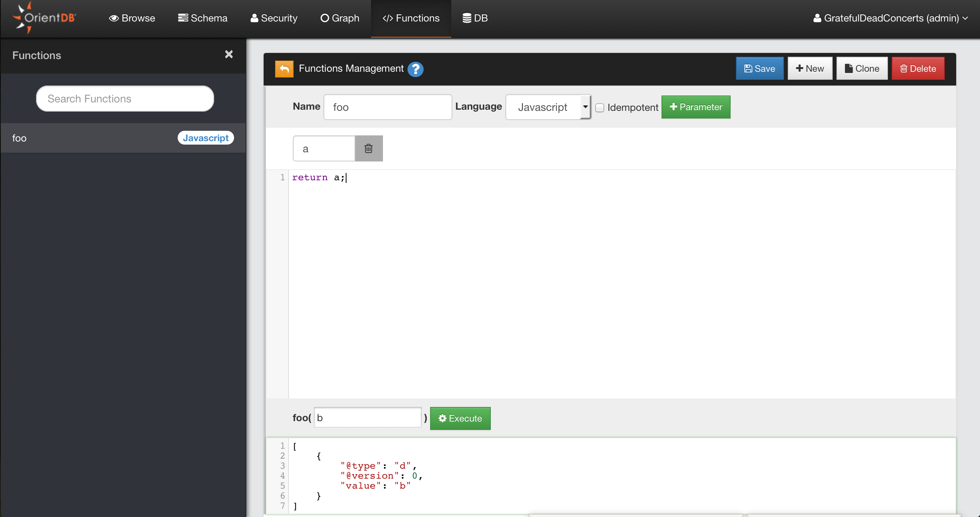980x517 pixels.
Task: Toggle the Idempotent checkbox
Action: click(x=600, y=108)
